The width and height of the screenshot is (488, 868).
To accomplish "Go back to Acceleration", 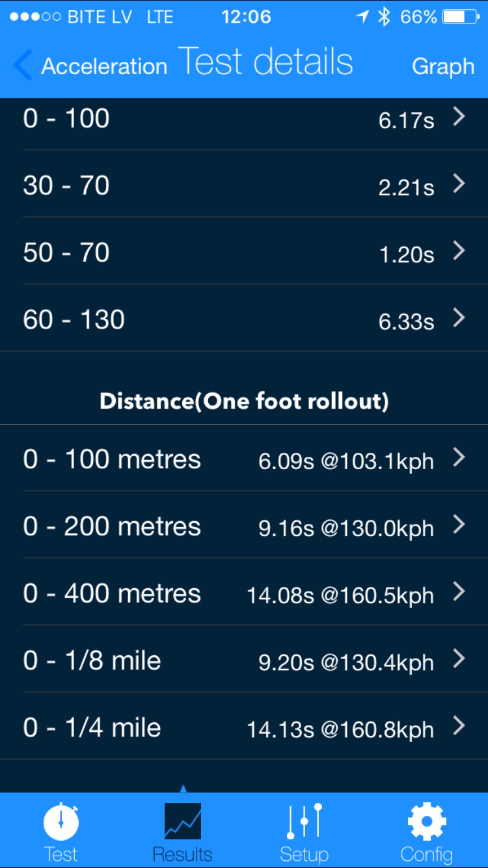I will click(104, 66).
